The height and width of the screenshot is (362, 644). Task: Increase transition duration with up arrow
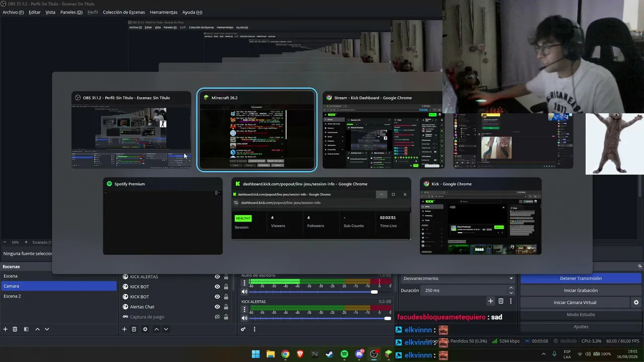[511, 288]
